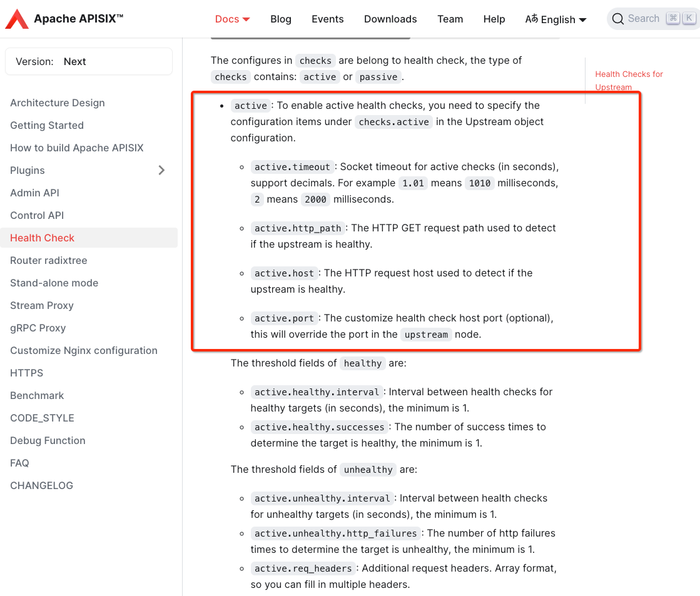Click the Apache APISIX site title

[x=79, y=18]
